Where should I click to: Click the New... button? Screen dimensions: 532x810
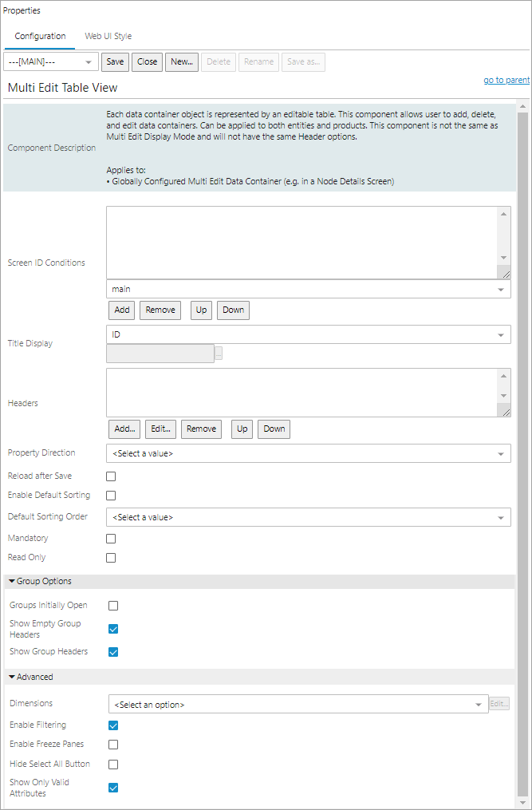tap(181, 61)
